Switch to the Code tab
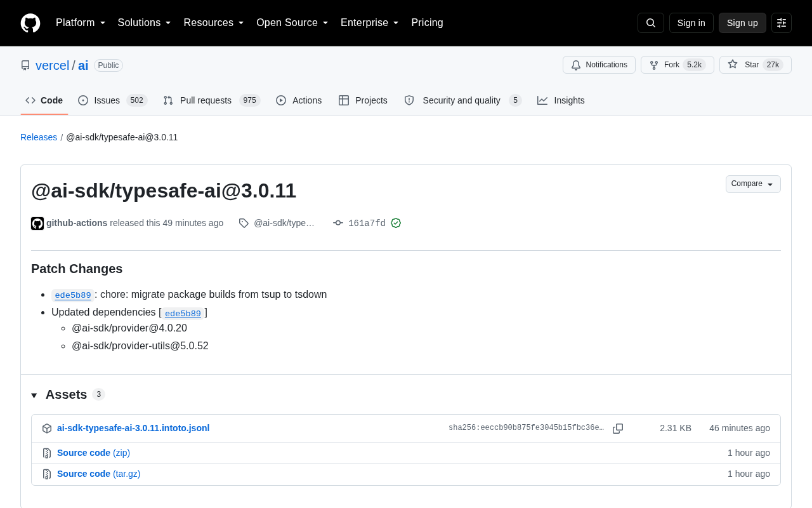This screenshot has height=508, width=812. pyautogui.click(x=44, y=100)
